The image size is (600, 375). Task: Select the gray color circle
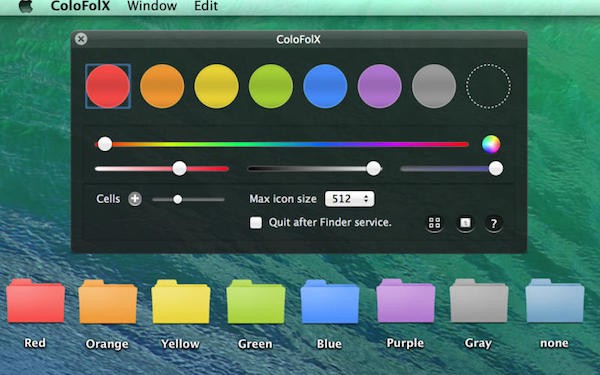click(434, 86)
